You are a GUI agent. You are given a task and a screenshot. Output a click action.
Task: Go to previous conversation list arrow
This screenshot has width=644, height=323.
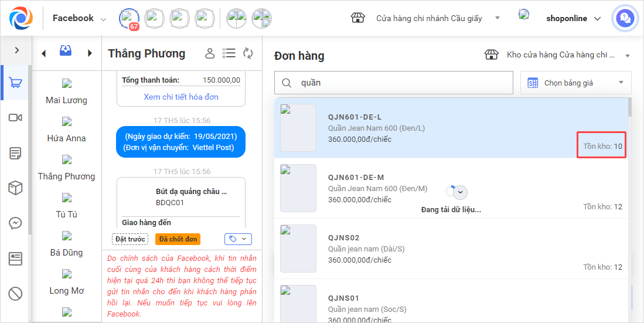coord(43,53)
